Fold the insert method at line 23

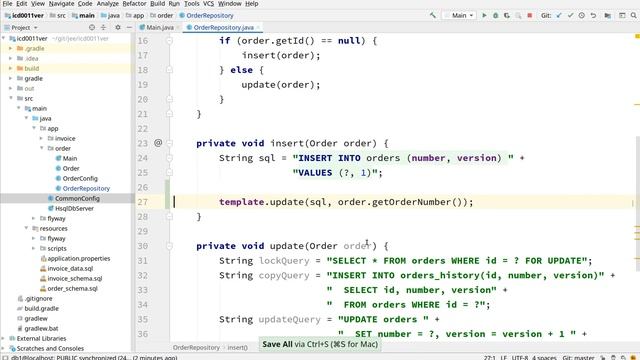pos(169,143)
